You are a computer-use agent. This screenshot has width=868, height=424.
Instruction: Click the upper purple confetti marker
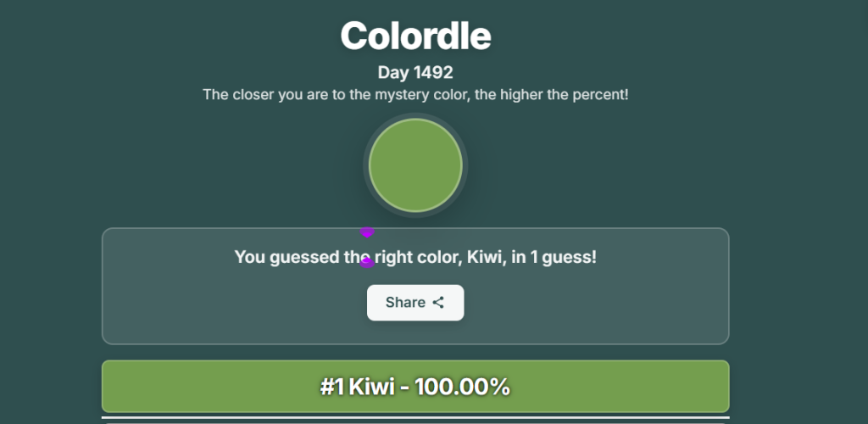pos(367,231)
